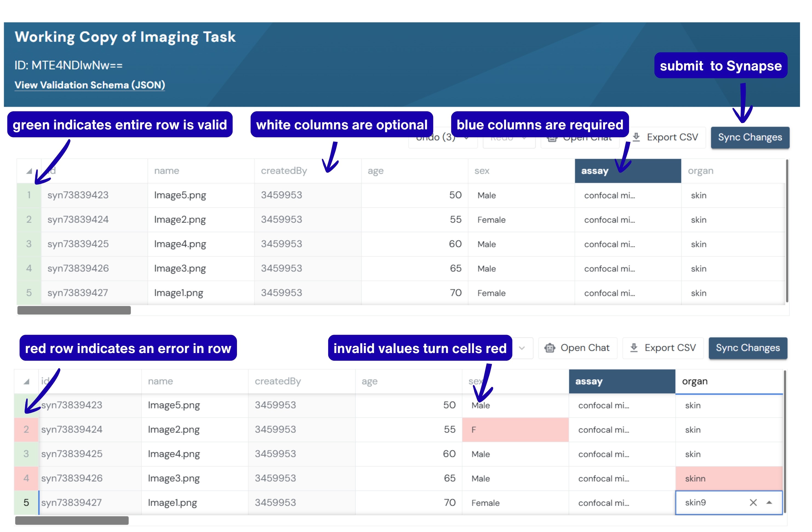The width and height of the screenshot is (812, 532).
Task: Expand the Undo (3) history dropdown
Action: pos(466,138)
